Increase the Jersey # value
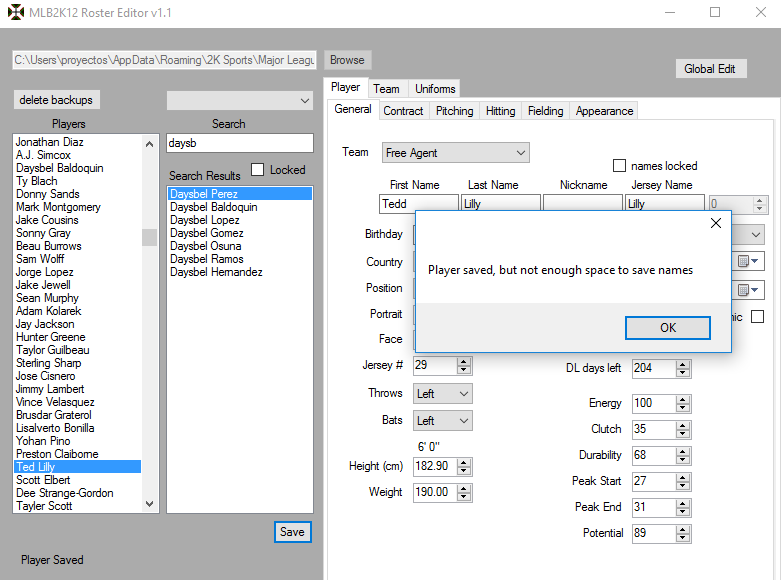Screen dimensions: 781x580 point(464,362)
